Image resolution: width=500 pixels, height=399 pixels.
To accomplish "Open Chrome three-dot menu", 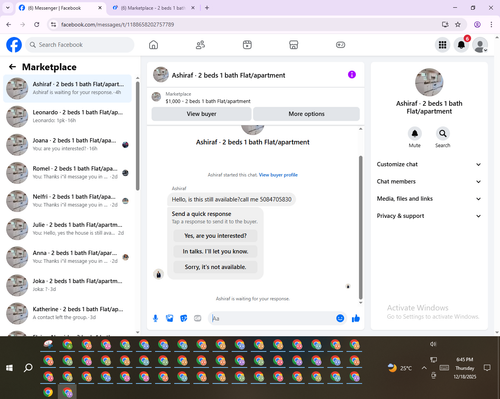I will (x=491, y=24).
